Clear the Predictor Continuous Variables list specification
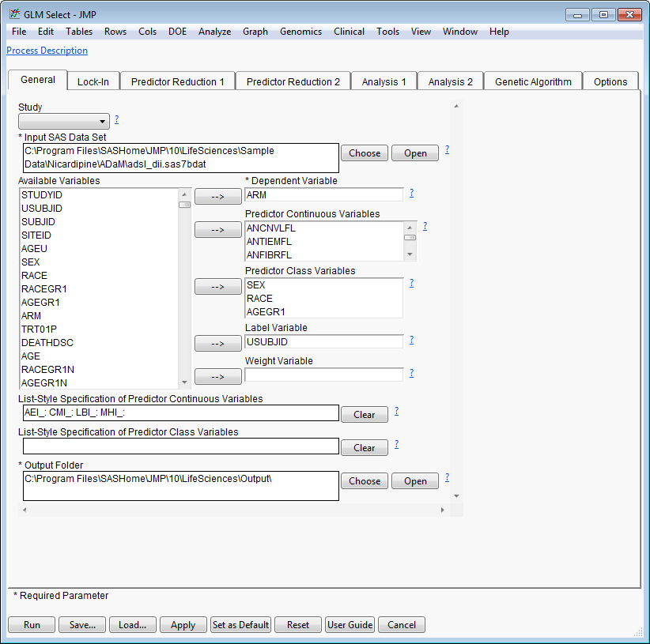The width and height of the screenshot is (650, 644). point(364,415)
